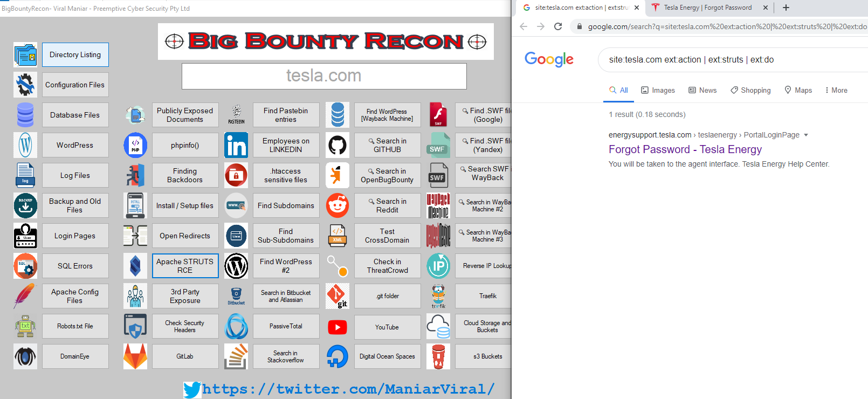The height and width of the screenshot is (399, 868).
Task: Click the Robots.txt robot icon
Action: point(25,326)
